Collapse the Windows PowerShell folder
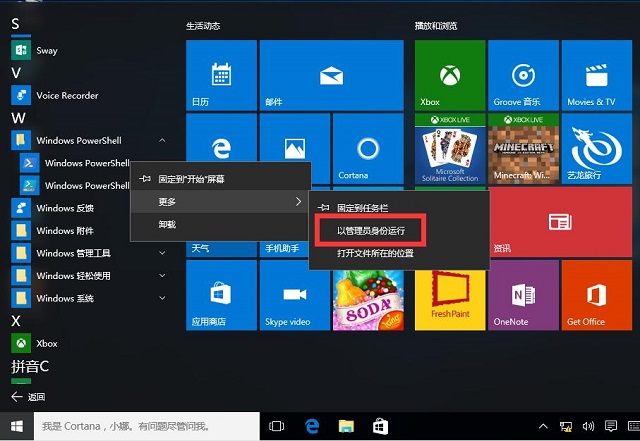Screen dimensions: 640x441 click(x=162, y=140)
